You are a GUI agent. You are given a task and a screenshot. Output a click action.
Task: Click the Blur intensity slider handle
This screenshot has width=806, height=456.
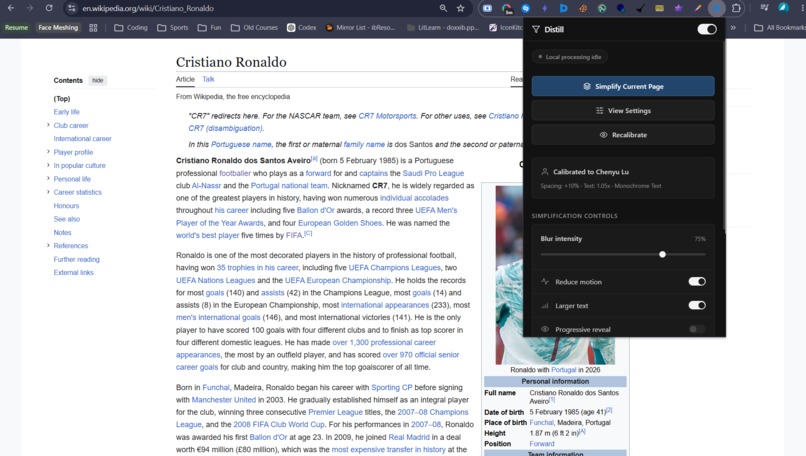coord(663,254)
